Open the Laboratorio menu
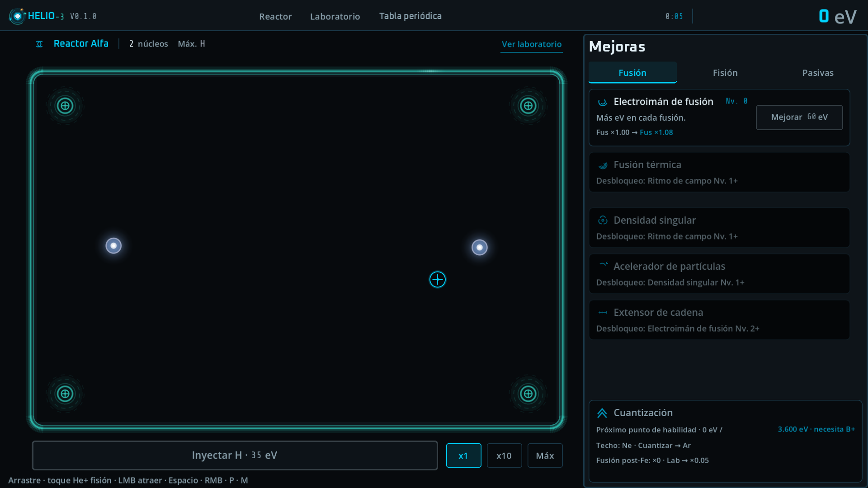 point(335,16)
